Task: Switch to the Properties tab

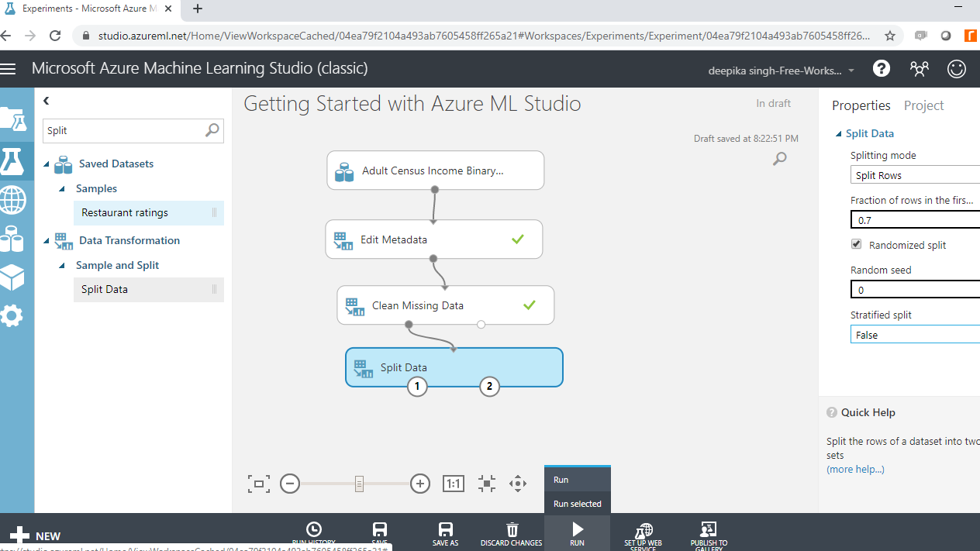Action: [x=861, y=105]
